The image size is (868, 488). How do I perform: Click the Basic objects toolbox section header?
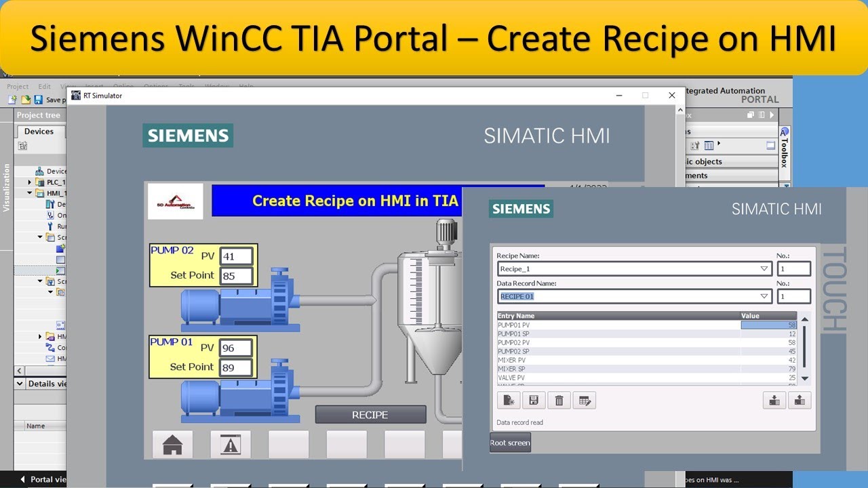coord(730,161)
